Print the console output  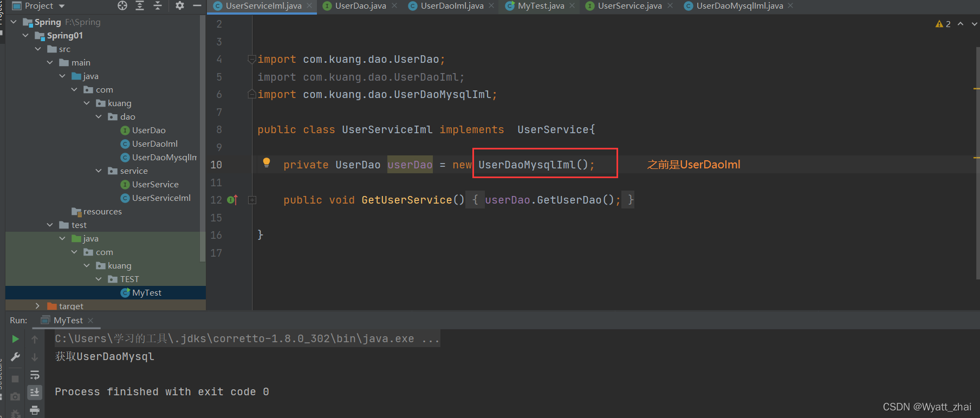point(35,410)
